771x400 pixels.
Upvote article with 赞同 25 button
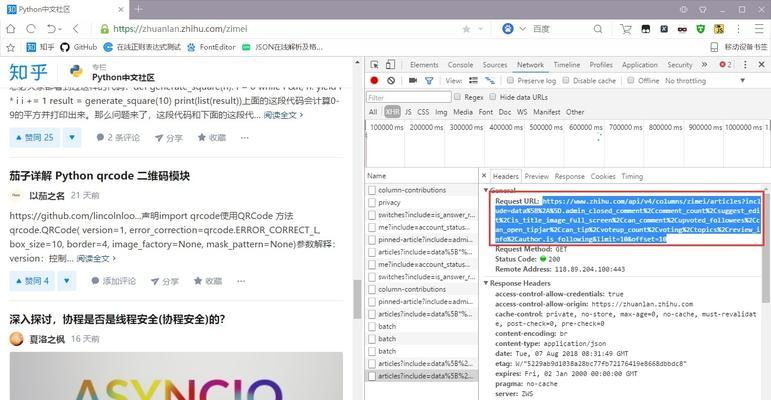tap(34, 138)
